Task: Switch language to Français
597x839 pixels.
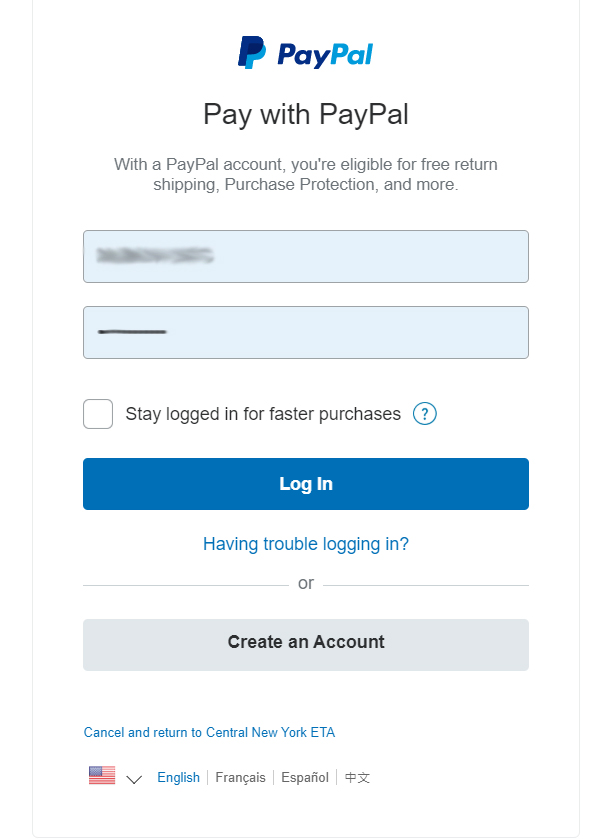Action: (x=240, y=777)
